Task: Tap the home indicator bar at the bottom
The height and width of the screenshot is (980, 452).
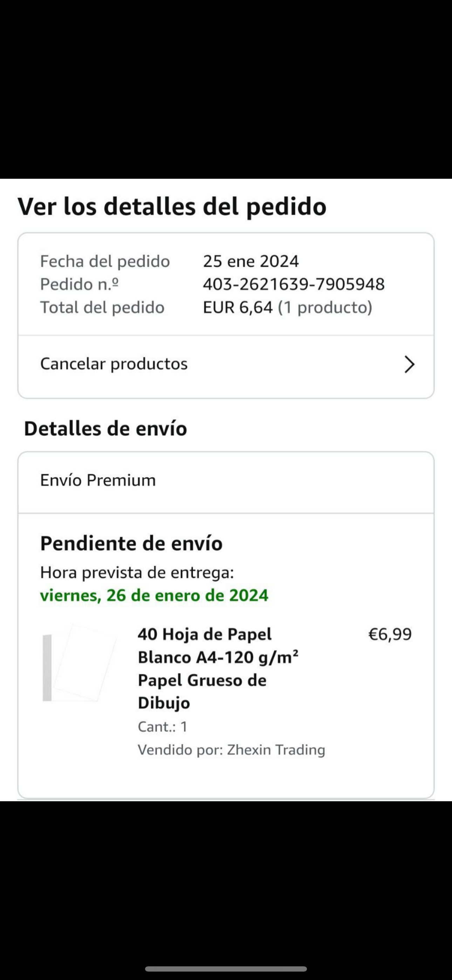Action: click(x=226, y=968)
